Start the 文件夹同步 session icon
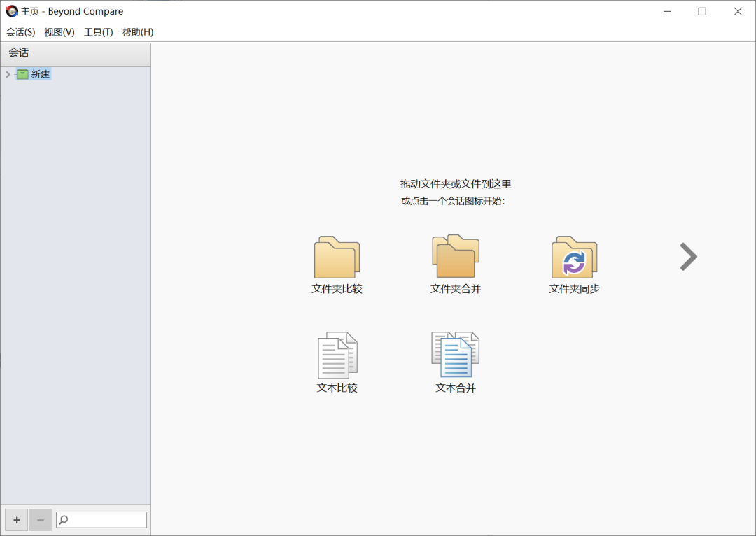756x536 pixels. (x=574, y=258)
